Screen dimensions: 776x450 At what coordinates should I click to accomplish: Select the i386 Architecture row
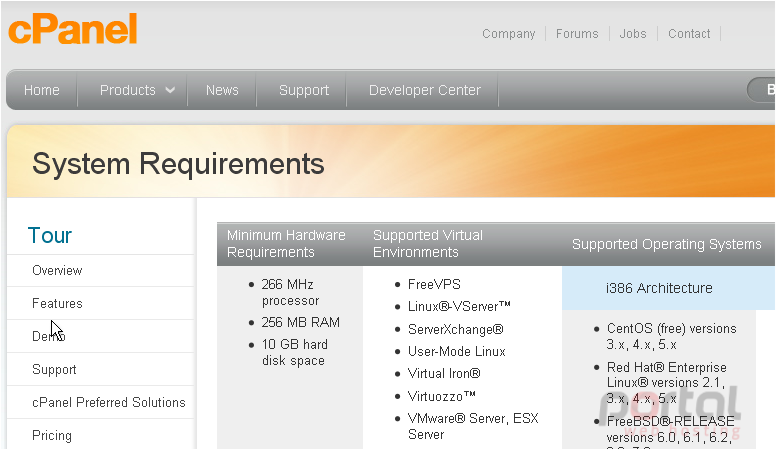coord(668,288)
